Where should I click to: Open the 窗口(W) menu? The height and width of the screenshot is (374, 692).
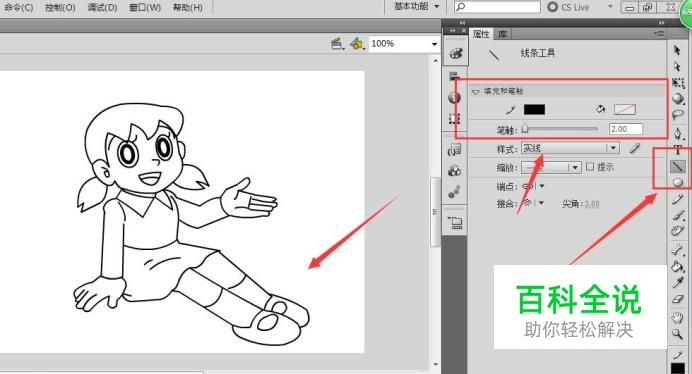(145, 8)
